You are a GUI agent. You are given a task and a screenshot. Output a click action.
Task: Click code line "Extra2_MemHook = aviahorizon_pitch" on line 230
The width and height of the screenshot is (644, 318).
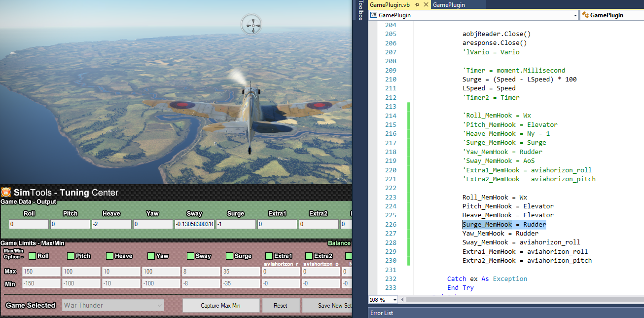[527, 261]
